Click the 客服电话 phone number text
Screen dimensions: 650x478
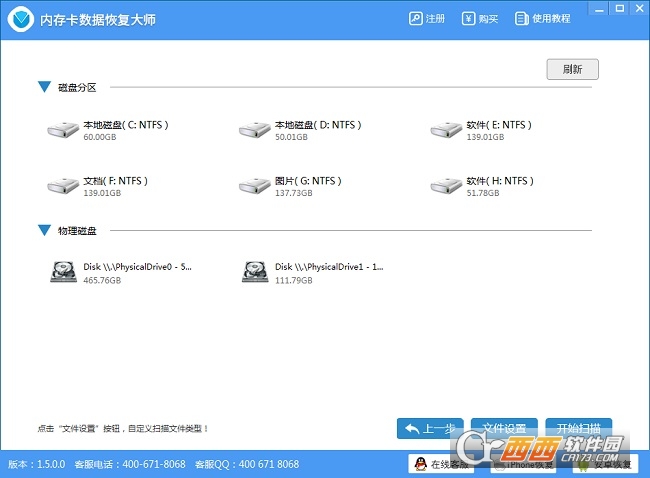(130, 464)
